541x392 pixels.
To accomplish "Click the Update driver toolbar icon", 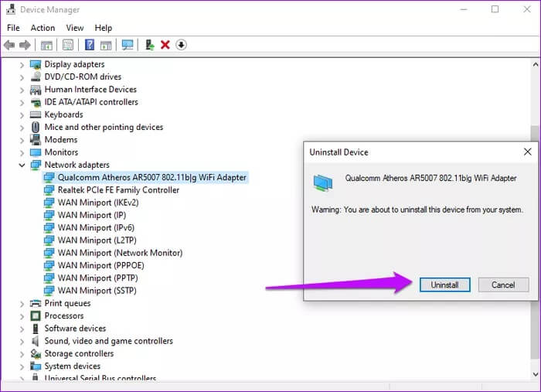I will (149, 45).
